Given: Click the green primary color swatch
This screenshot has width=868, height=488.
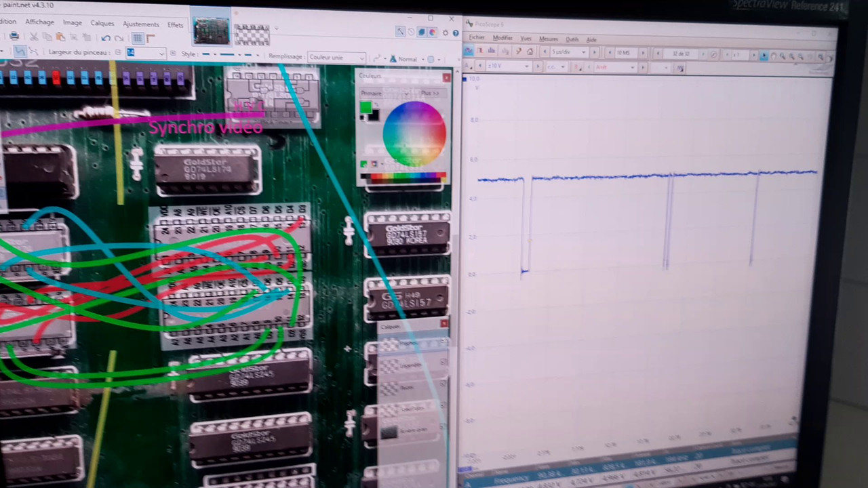Looking at the screenshot, I should point(366,107).
